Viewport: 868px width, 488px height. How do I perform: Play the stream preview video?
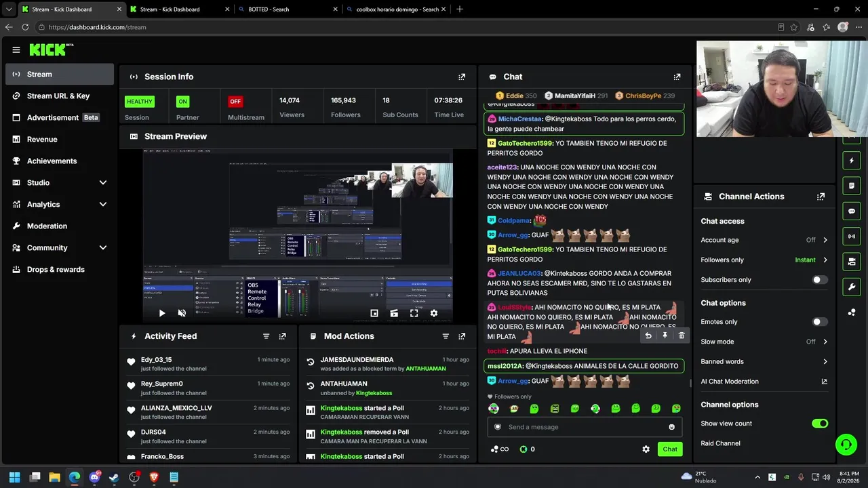[162, 313]
